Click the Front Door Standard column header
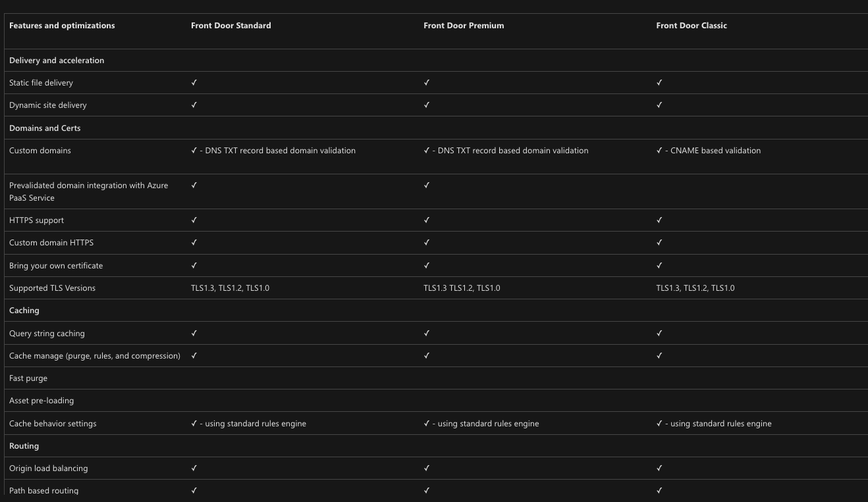This screenshot has width=868, height=502. (x=231, y=26)
